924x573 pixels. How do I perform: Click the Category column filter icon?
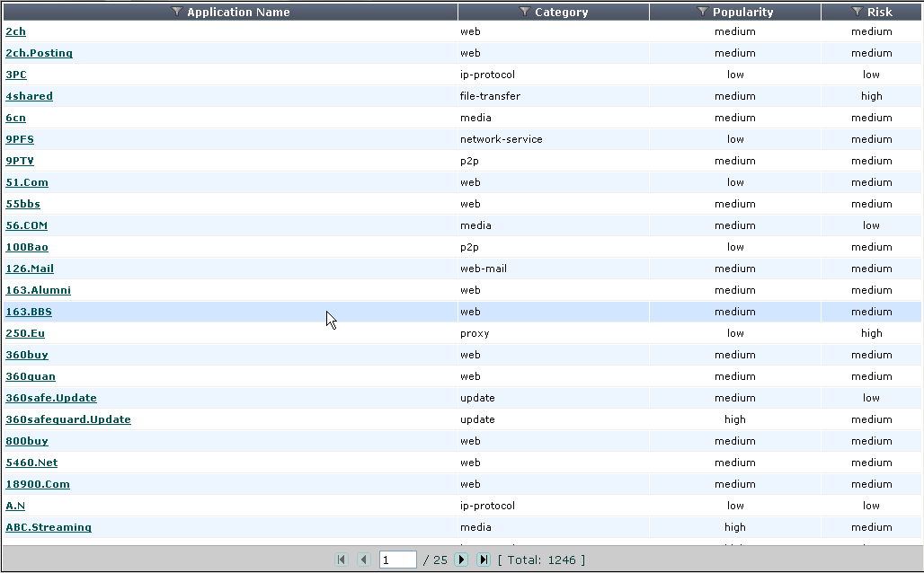point(524,11)
